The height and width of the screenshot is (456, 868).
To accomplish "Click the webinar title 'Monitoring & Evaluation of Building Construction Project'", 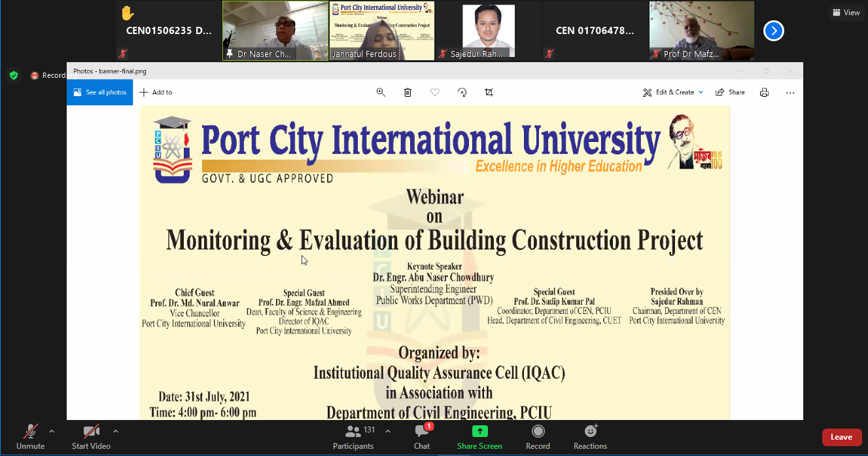I will tap(434, 240).
